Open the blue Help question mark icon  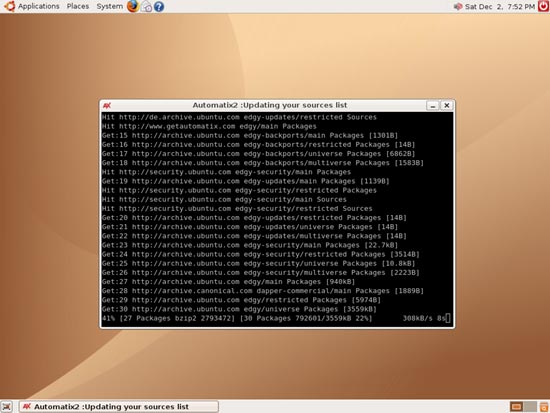159,6
